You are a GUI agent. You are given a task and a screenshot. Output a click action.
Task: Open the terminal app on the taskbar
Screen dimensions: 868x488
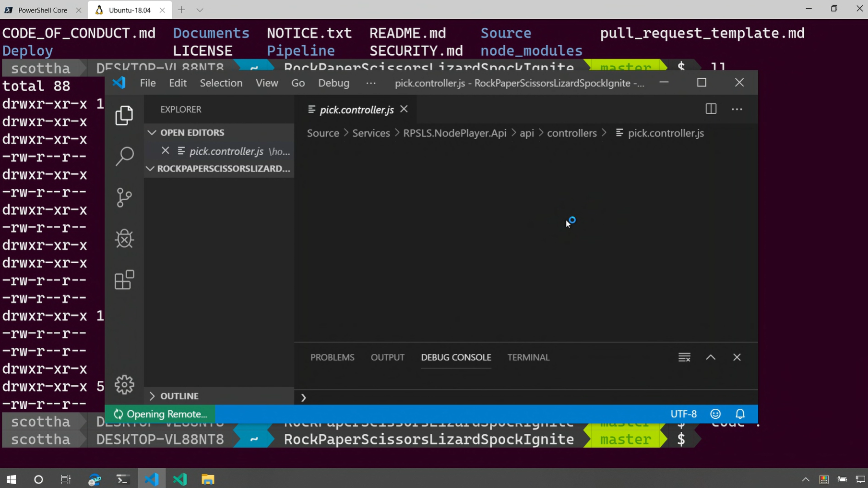point(123,479)
